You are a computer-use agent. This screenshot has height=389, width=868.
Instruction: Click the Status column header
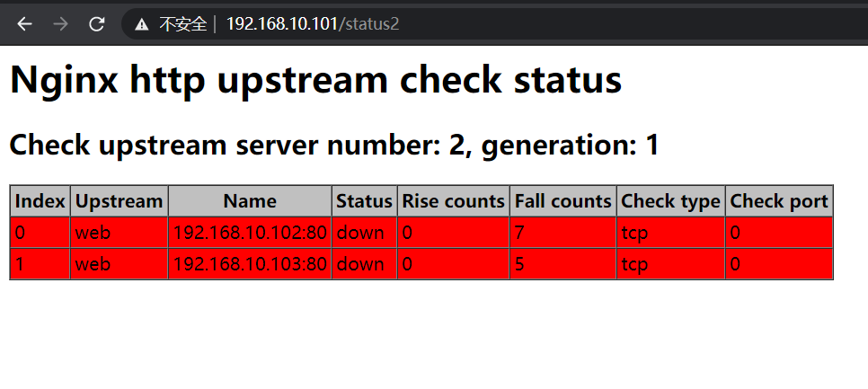pos(364,201)
